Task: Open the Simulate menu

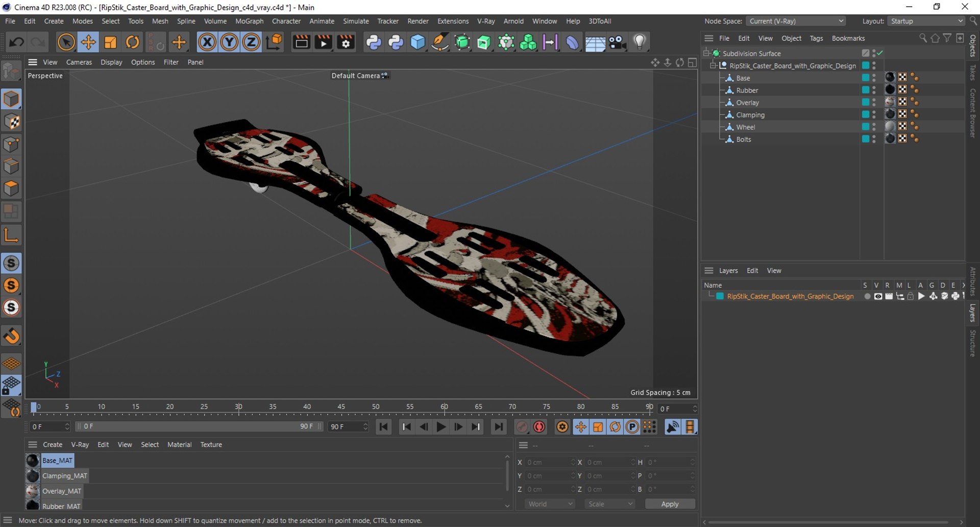Action: 356,21
